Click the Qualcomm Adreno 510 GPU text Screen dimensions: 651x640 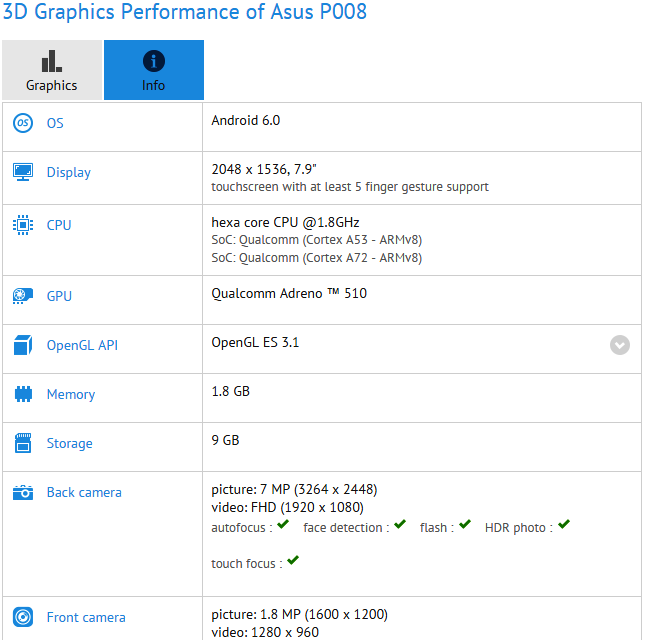pyautogui.click(x=282, y=294)
